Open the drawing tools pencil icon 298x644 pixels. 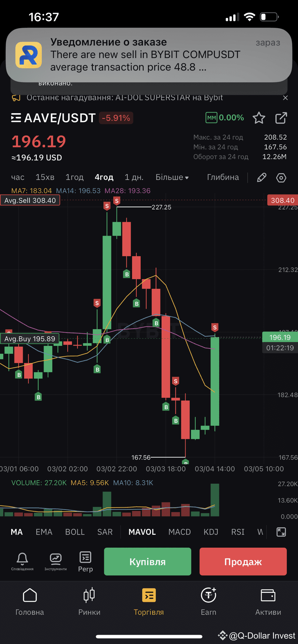coord(262,178)
